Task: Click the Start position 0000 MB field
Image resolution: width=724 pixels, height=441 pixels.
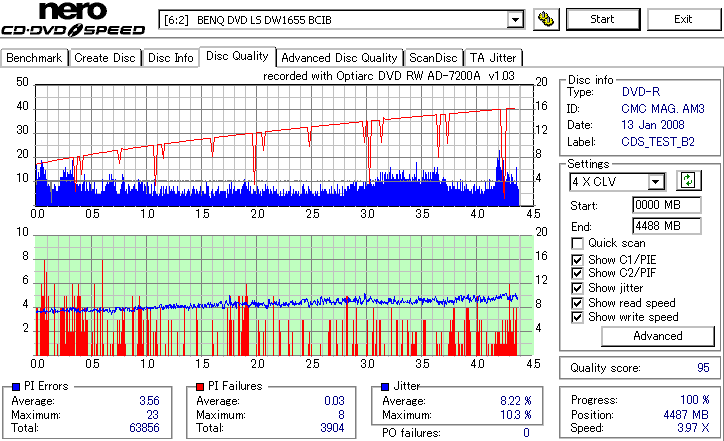Action: (x=666, y=205)
